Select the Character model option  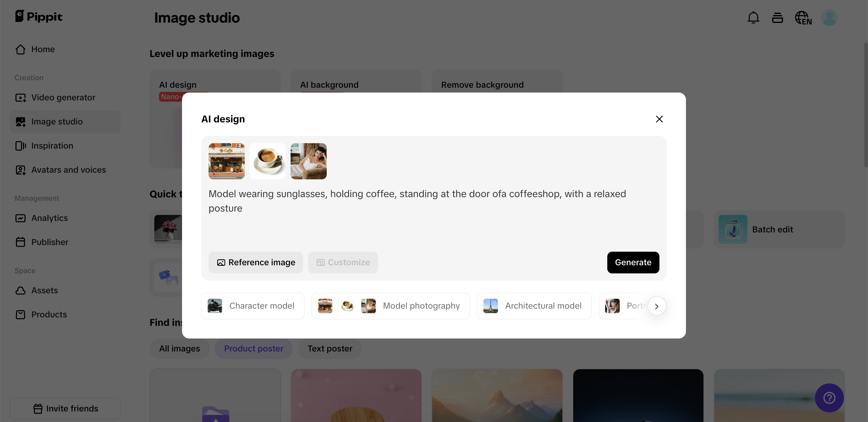(253, 306)
